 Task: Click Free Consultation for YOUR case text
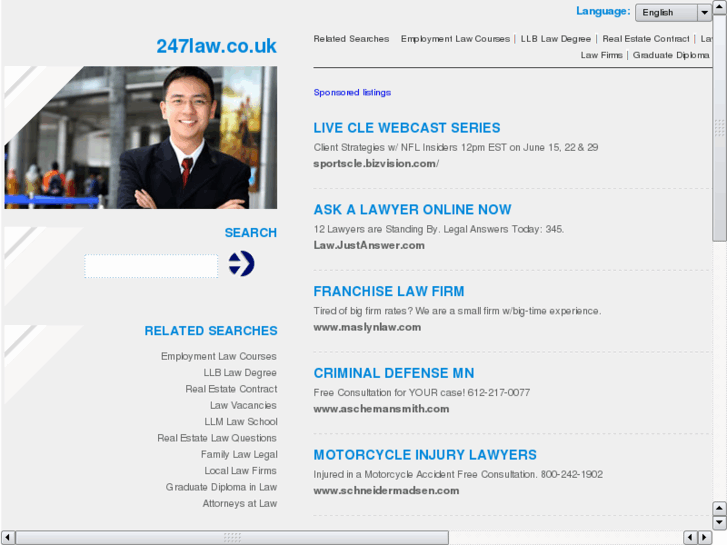pyautogui.click(x=421, y=392)
